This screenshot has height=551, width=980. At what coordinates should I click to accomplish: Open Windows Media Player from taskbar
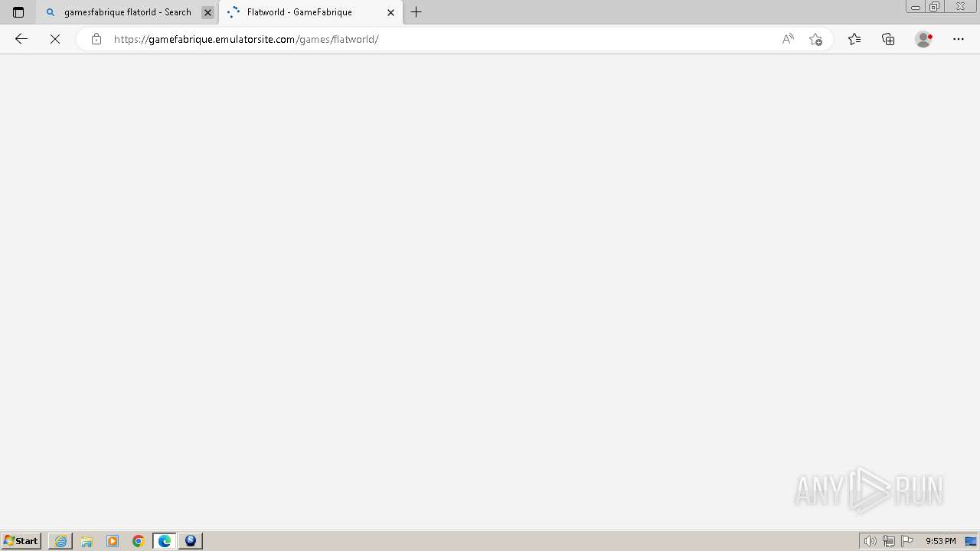tap(113, 541)
